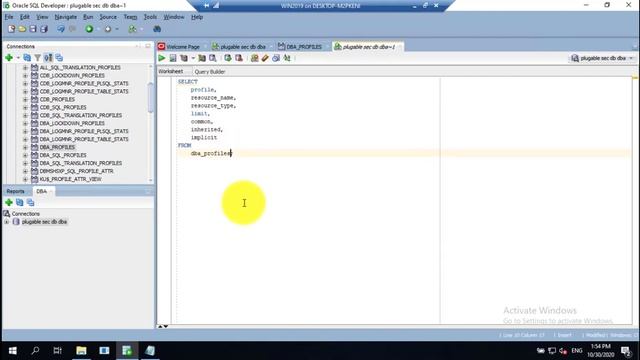Open the Windows Start menu
Viewport: 640px width, 360px height.
13,351
